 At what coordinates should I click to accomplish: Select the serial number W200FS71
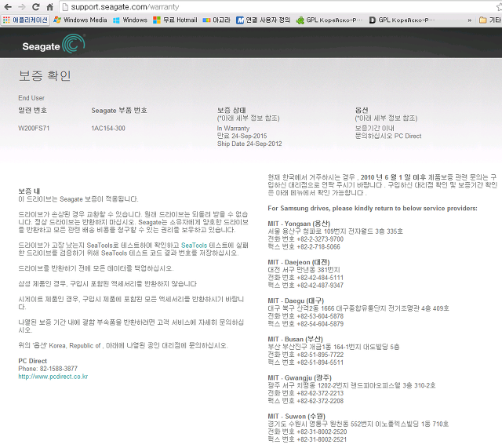click(x=34, y=129)
